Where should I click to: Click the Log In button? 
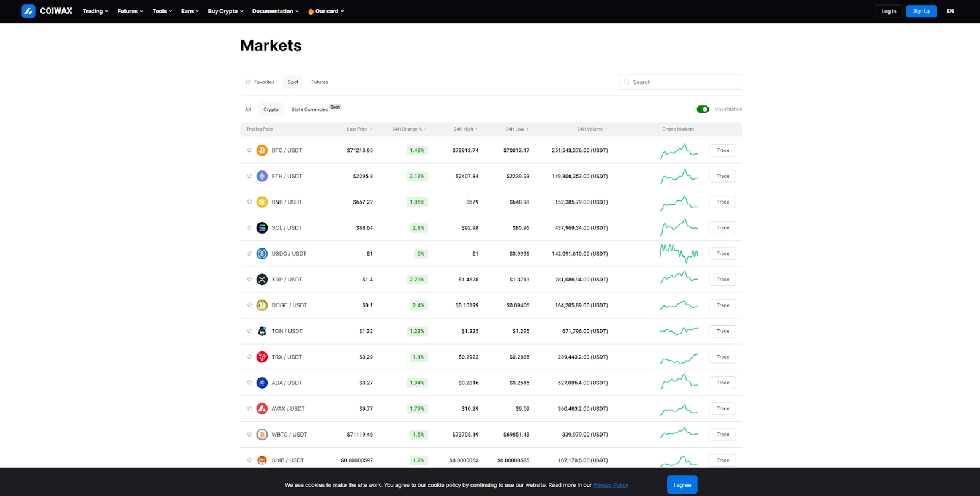click(x=889, y=11)
